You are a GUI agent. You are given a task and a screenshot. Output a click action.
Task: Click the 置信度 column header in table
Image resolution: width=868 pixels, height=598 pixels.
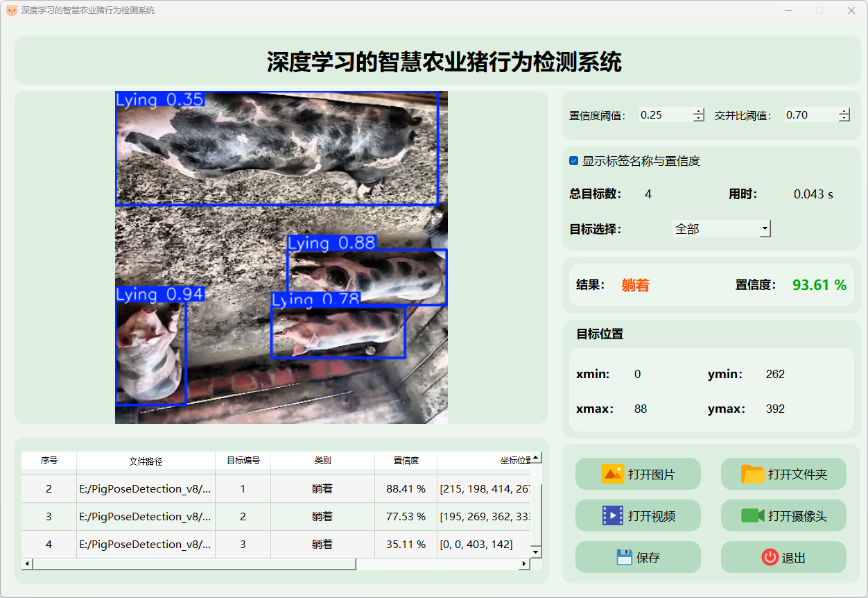pyautogui.click(x=406, y=461)
